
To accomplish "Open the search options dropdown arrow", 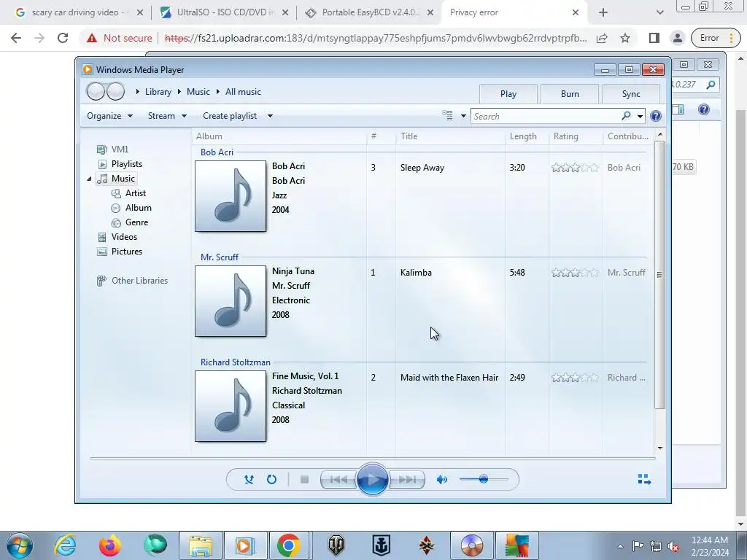I will click(640, 116).
